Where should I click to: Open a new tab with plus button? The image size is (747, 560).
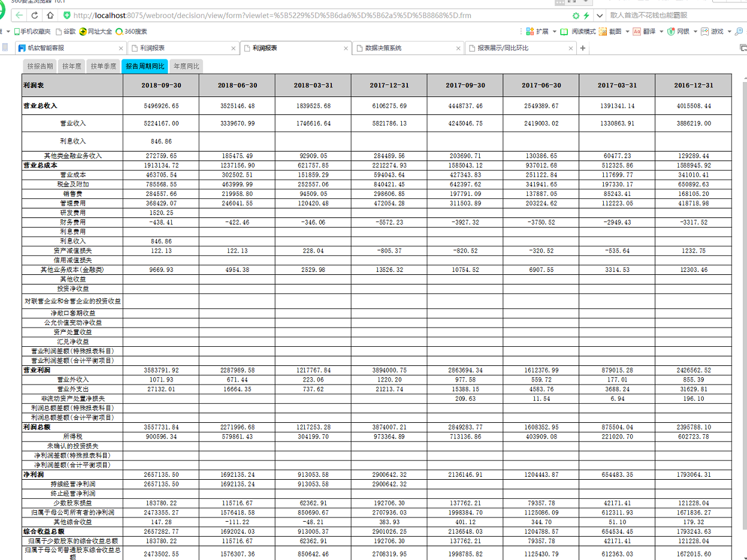point(583,48)
